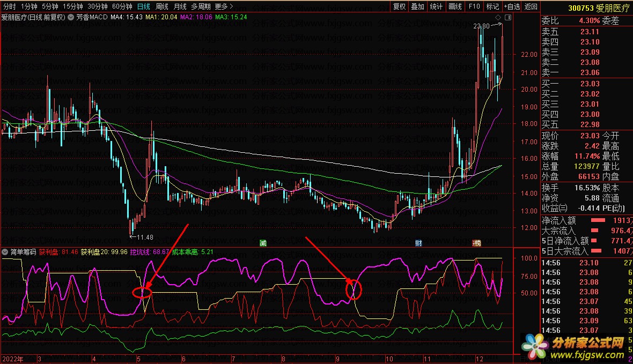Click the MA2: 18.06 value
This screenshot has height=364, width=633.
click(196, 17)
